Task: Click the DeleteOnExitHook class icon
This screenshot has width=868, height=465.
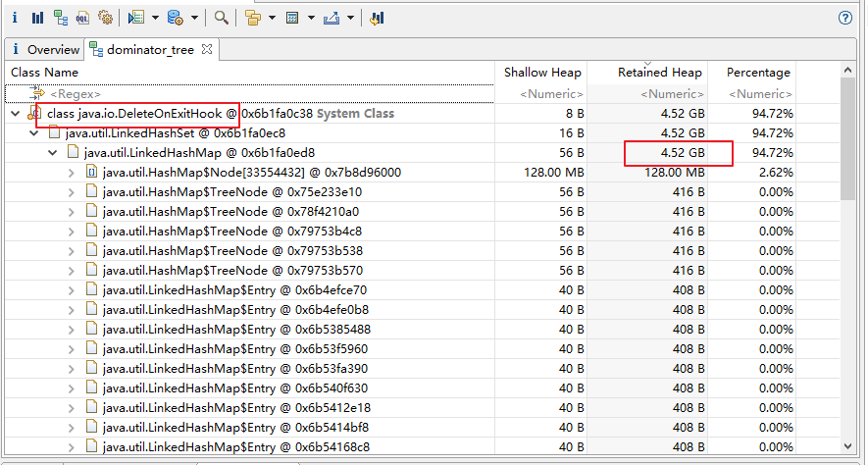Action: click(35, 114)
